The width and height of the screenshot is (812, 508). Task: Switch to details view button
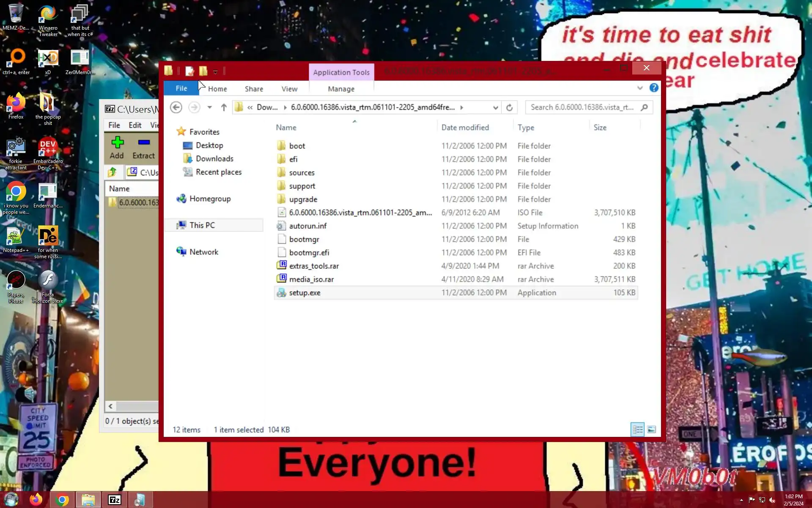(x=637, y=429)
